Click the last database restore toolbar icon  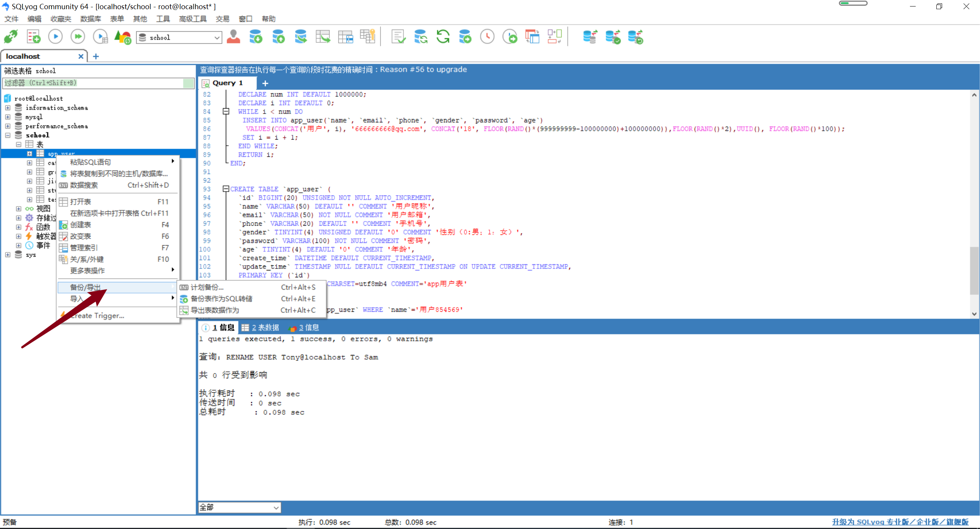coord(635,37)
